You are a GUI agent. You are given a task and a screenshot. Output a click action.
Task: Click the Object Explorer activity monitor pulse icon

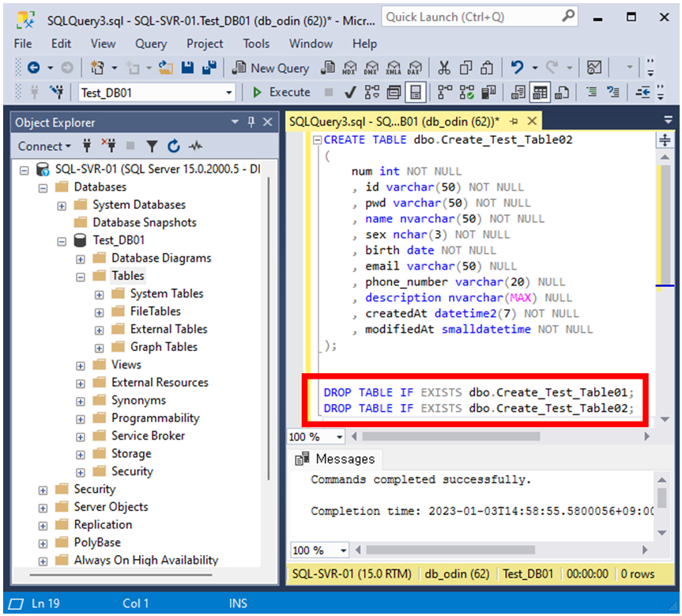tap(195, 145)
